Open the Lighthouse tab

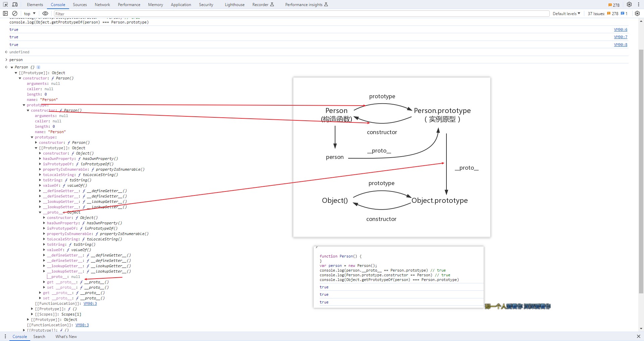click(234, 5)
